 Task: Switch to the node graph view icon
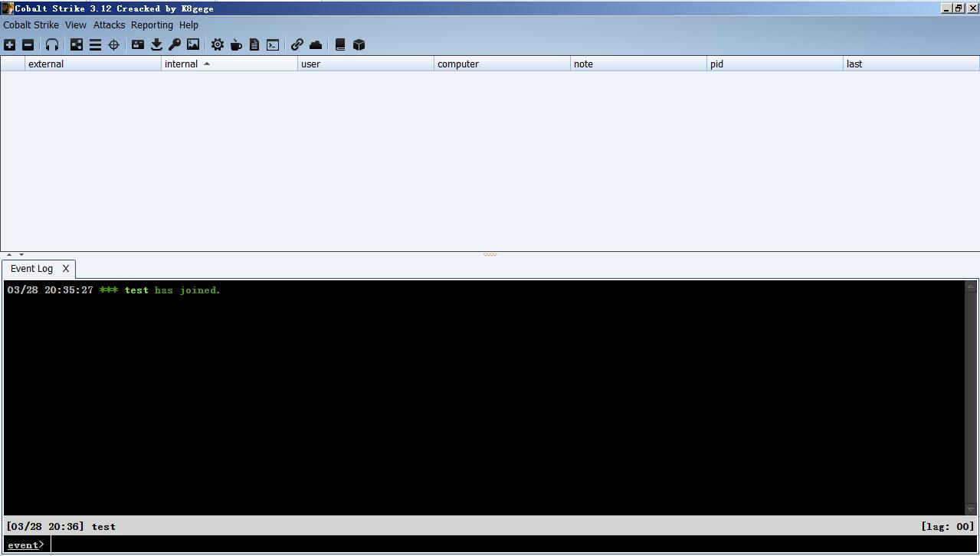[x=77, y=45]
